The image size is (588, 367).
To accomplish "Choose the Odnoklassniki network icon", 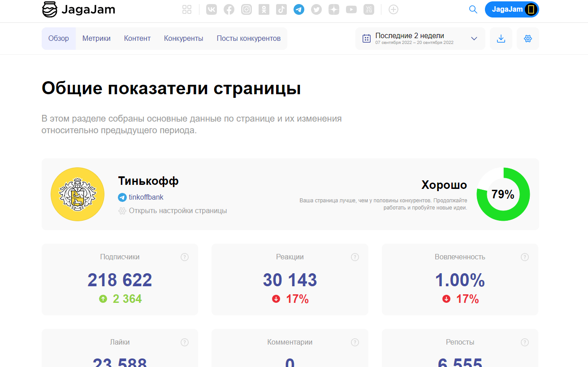I will pyautogui.click(x=264, y=9).
